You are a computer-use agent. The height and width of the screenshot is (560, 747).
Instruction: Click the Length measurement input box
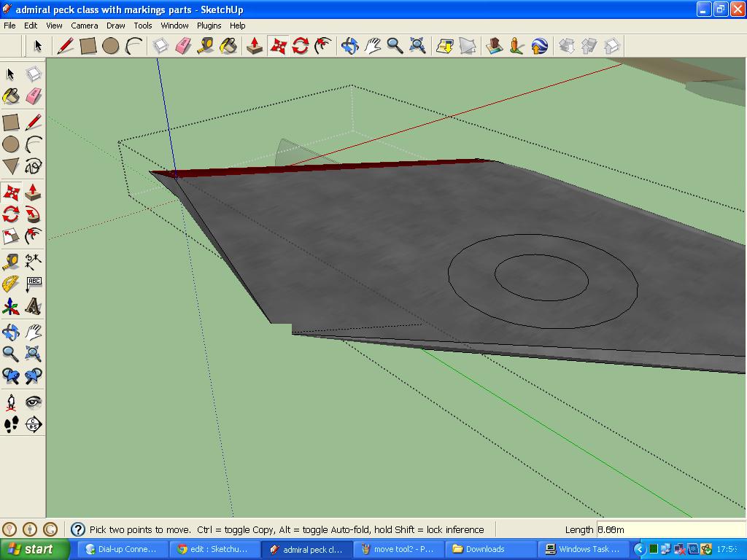pyautogui.click(x=671, y=529)
